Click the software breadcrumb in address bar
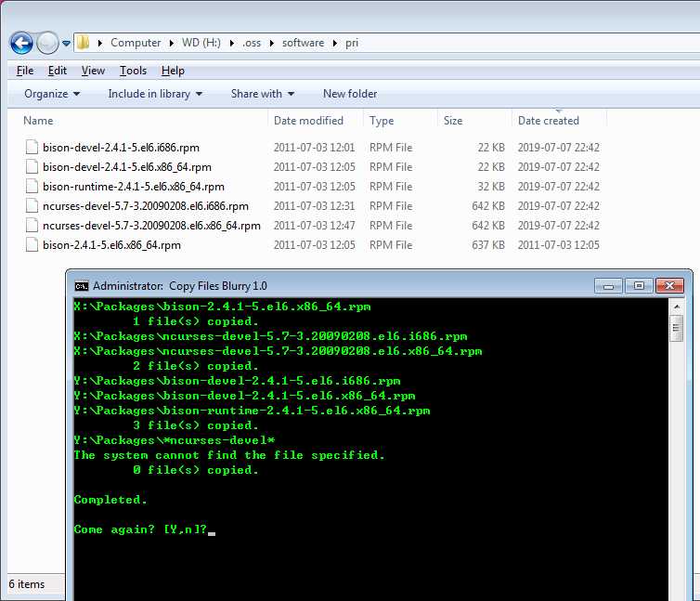The image size is (700, 601). 304,43
